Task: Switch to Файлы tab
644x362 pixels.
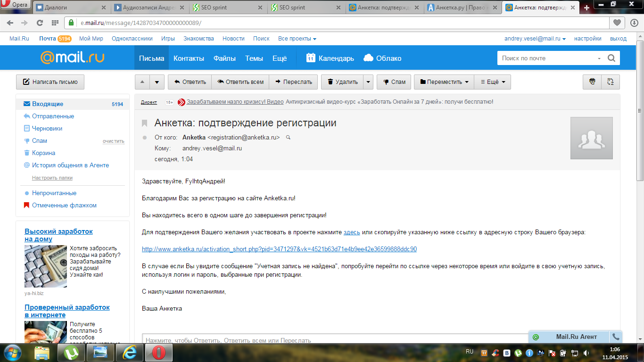Action: 224,58
